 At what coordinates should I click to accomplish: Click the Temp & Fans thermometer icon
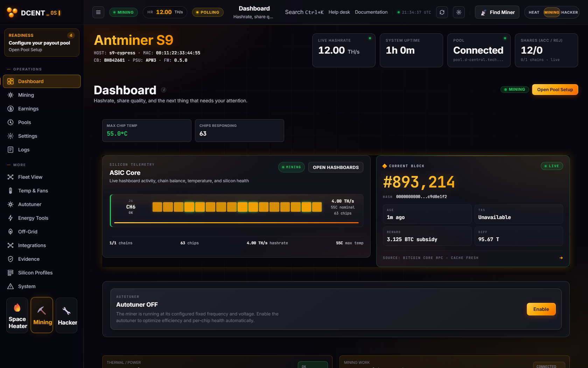(10, 191)
